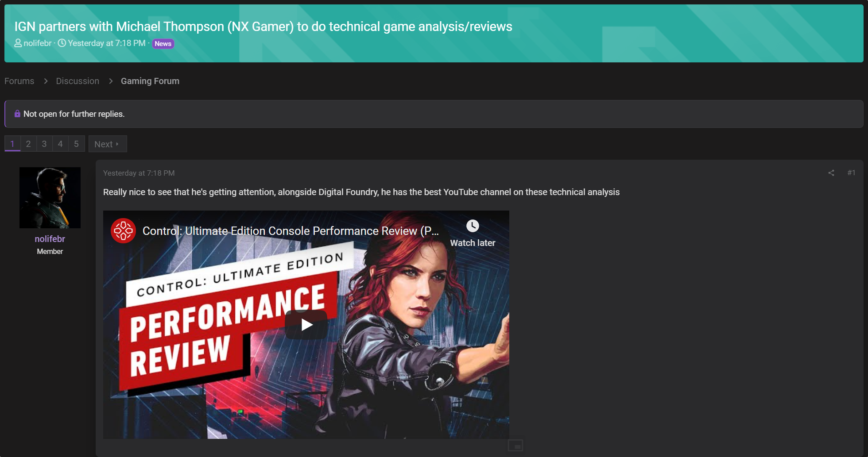868x457 pixels.
Task: Click the 'Watch later' label on video
Action: 473,243
